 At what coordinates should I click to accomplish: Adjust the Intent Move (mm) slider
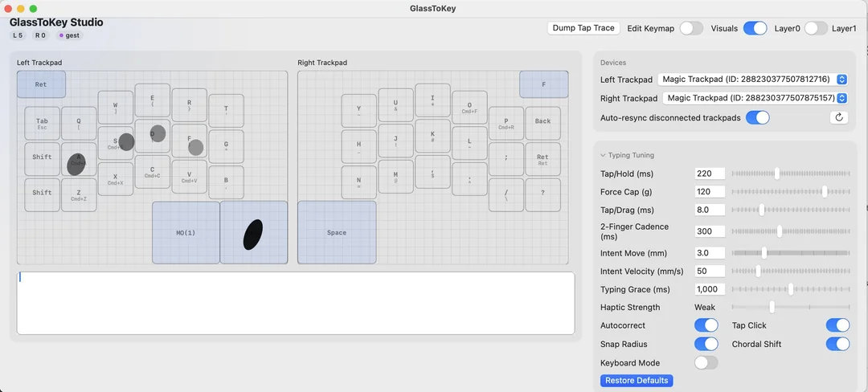click(x=791, y=253)
